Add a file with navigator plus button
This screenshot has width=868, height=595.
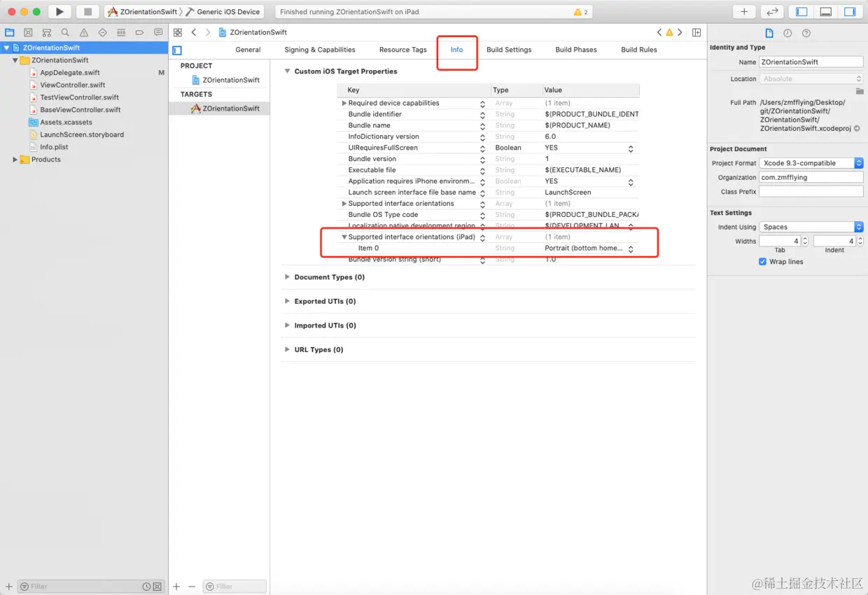[x=9, y=587]
